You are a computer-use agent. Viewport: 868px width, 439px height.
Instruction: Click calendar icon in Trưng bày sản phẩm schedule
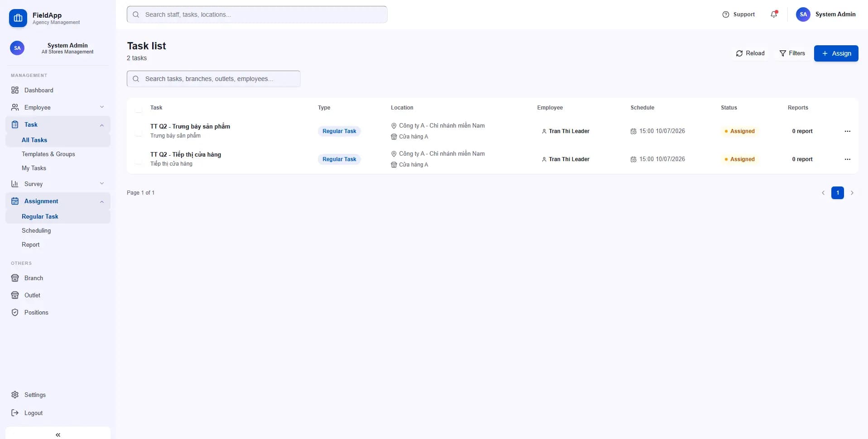[x=633, y=131]
